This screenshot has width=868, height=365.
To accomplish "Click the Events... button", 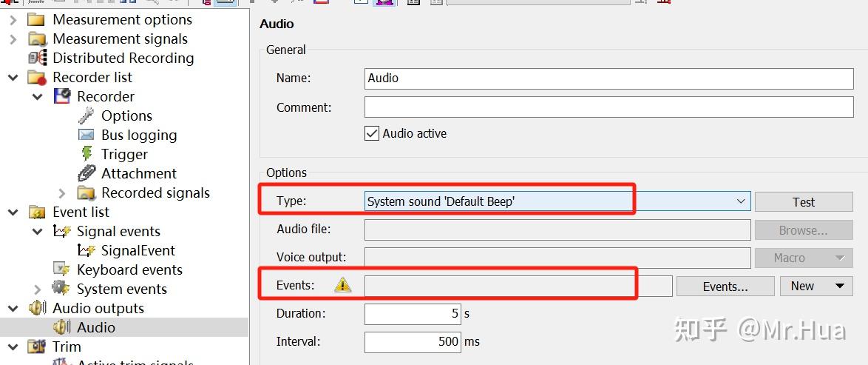I will [x=725, y=287].
